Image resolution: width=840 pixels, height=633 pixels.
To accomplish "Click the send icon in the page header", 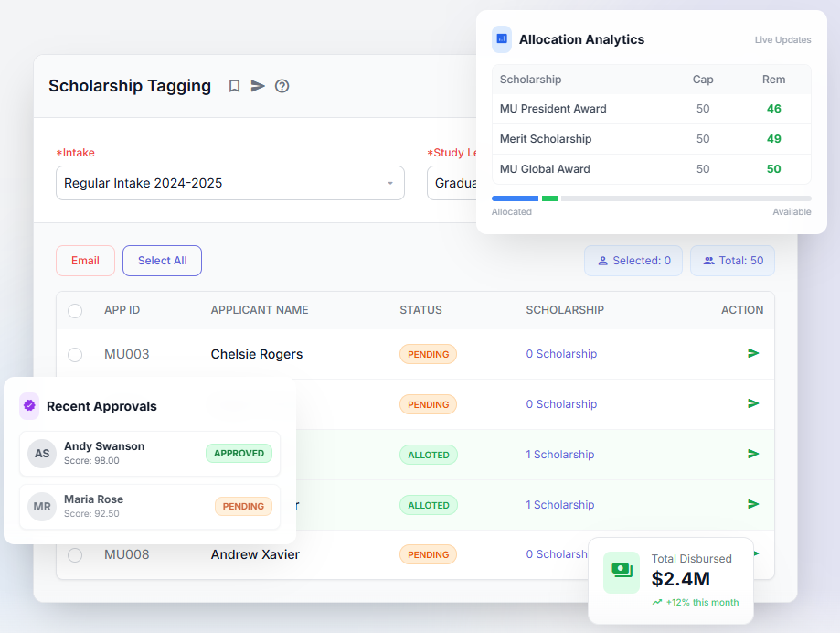I will click(258, 86).
